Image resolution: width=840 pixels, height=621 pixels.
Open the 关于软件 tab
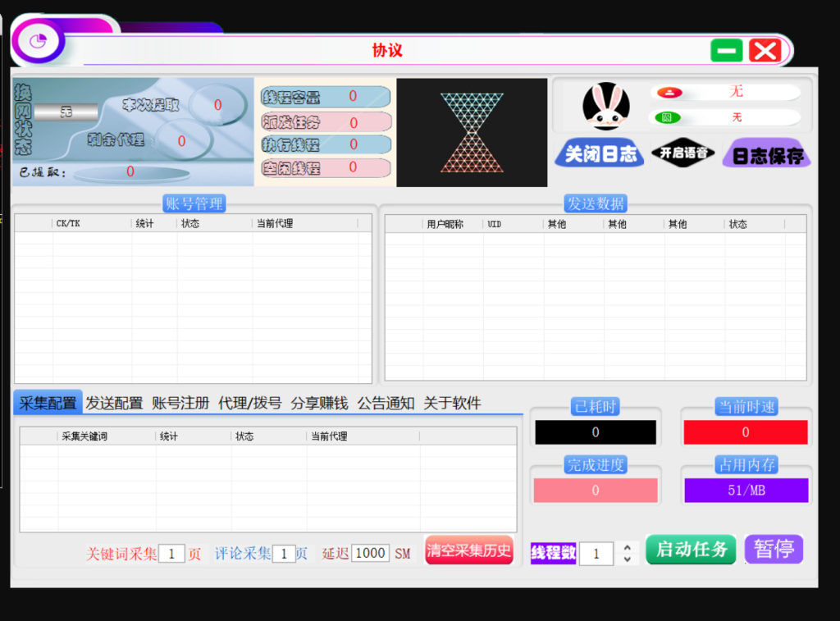click(x=451, y=403)
